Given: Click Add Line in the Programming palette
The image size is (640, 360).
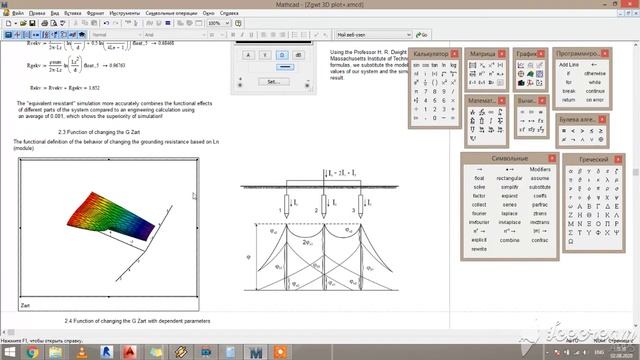Looking at the screenshot, I should pos(569,65).
